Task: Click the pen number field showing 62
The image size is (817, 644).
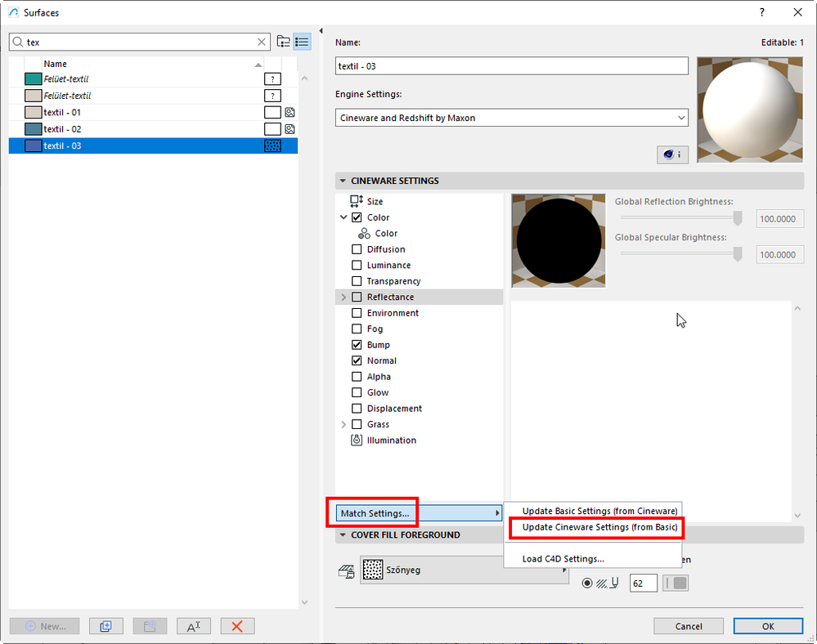Action: click(644, 583)
